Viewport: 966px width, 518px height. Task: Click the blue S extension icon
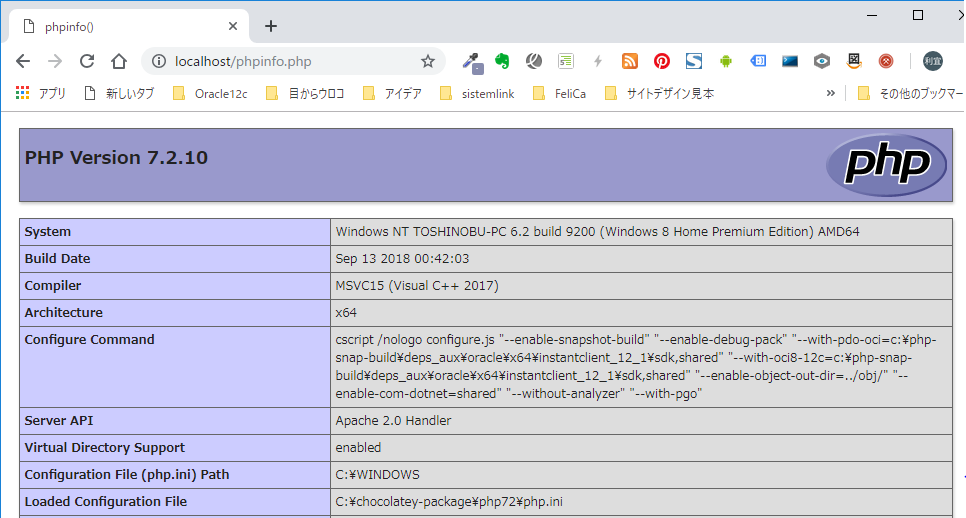tap(694, 61)
